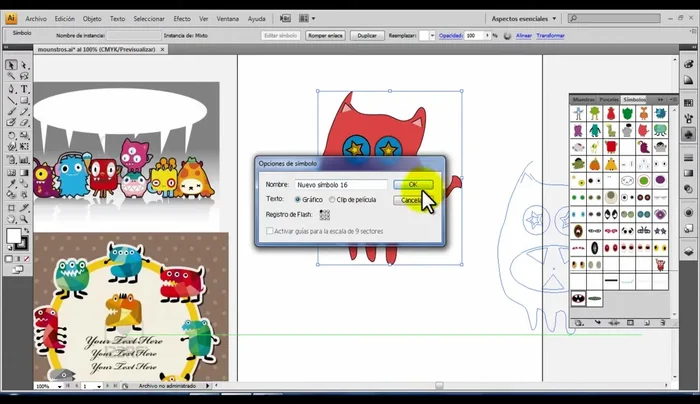Select the Selection arrow tool
This screenshot has width=700, height=404.
click(x=10, y=65)
